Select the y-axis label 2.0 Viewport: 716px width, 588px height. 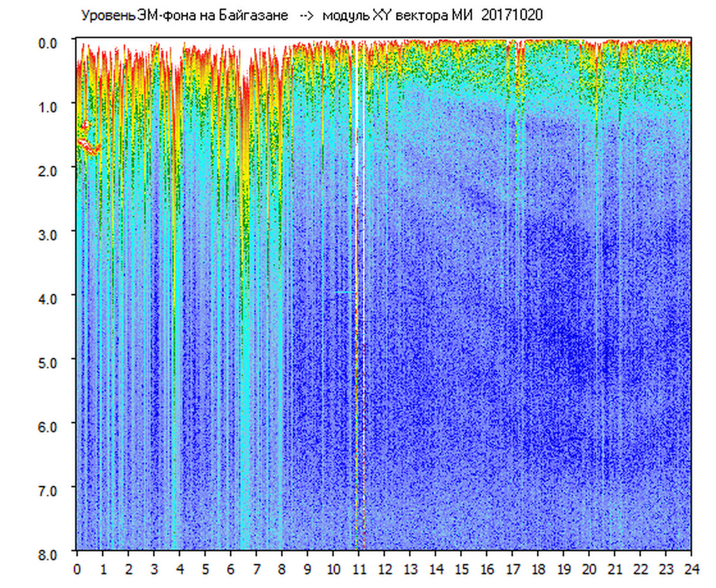pyautogui.click(x=49, y=170)
